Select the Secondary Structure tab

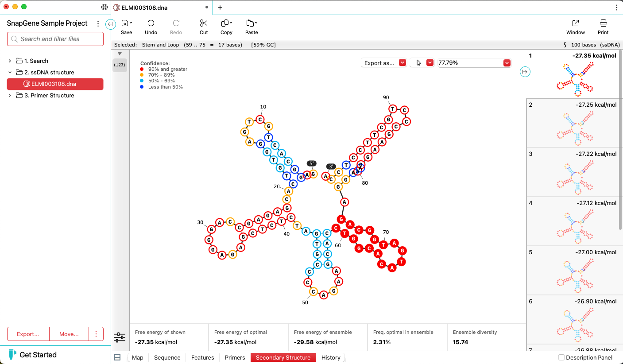tap(283, 357)
